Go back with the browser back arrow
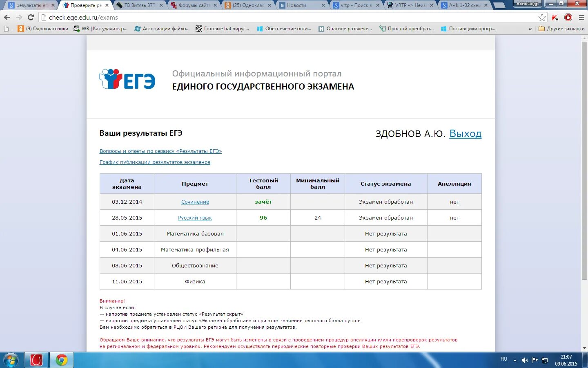This screenshot has height=368, width=588. click(7, 17)
